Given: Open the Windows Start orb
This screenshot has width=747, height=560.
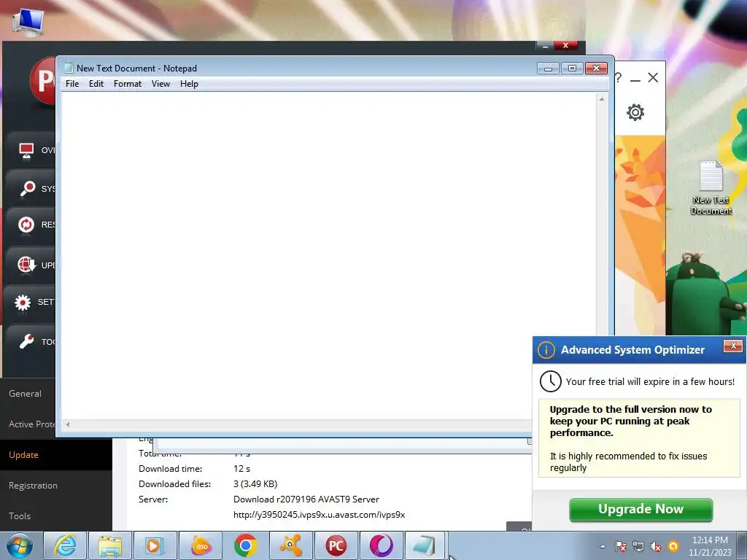Looking at the screenshot, I should [20, 545].
